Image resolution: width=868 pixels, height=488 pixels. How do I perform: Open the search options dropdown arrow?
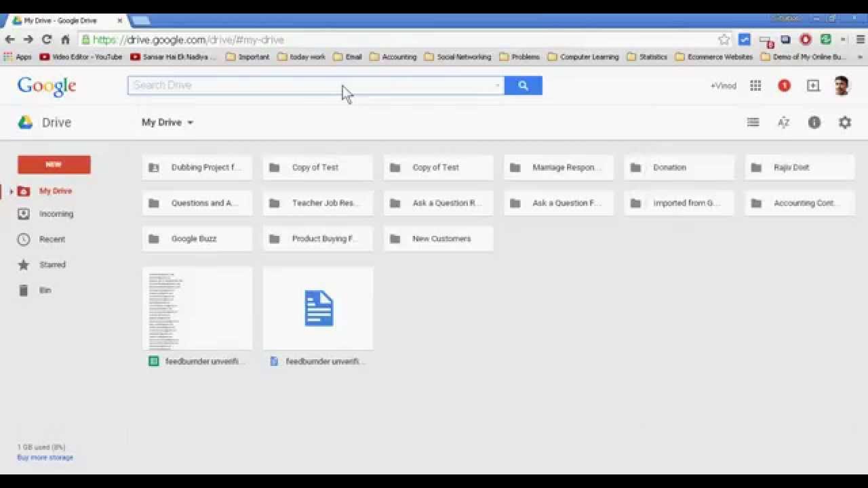click(x=497, y=85)
